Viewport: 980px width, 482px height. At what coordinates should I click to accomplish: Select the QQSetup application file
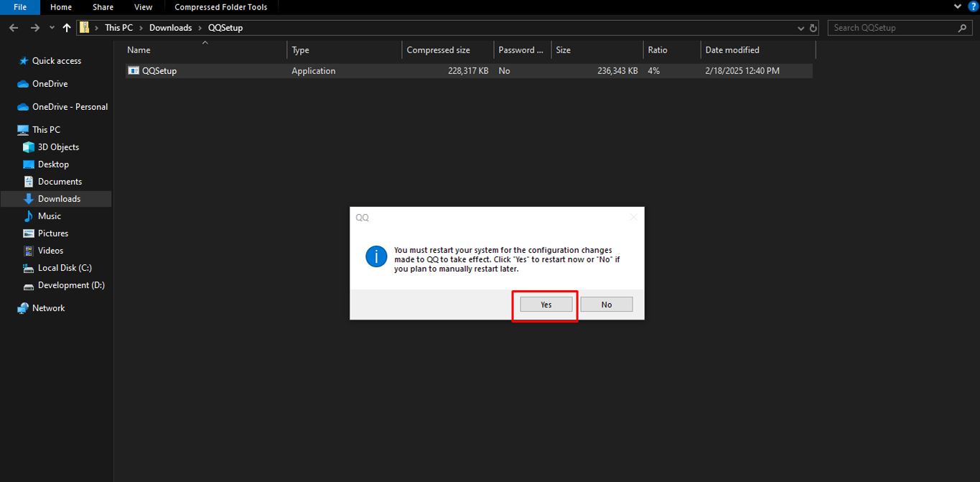click(x=469, y=71)
